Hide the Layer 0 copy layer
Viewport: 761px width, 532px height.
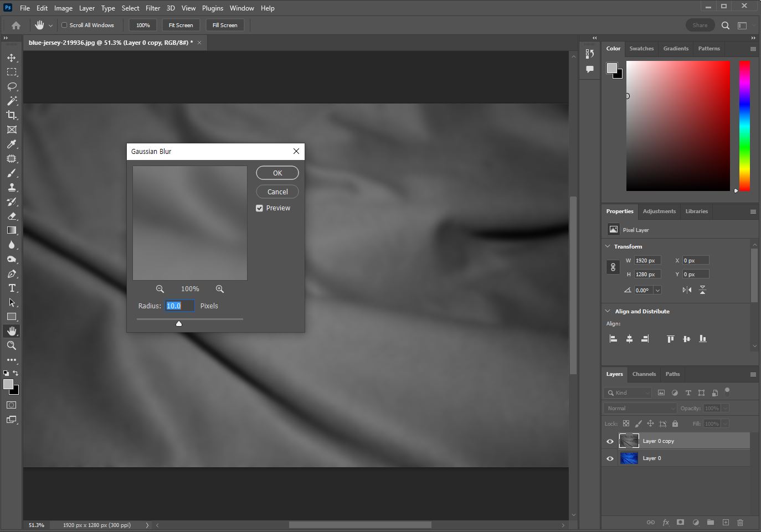609,441
